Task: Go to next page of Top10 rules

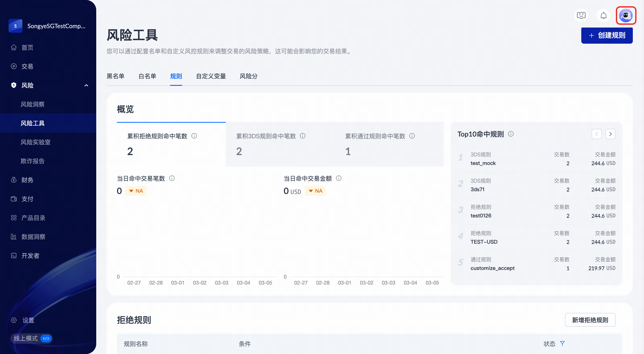Action: coord(610,134)
